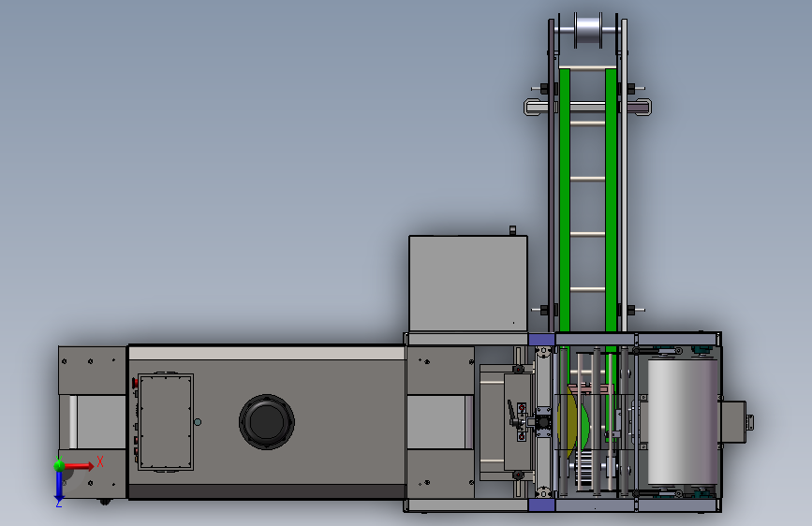Viewport: 812px width, 526px height.
Task: Click the red X axis label text
Action: click(x=100, y=461)
